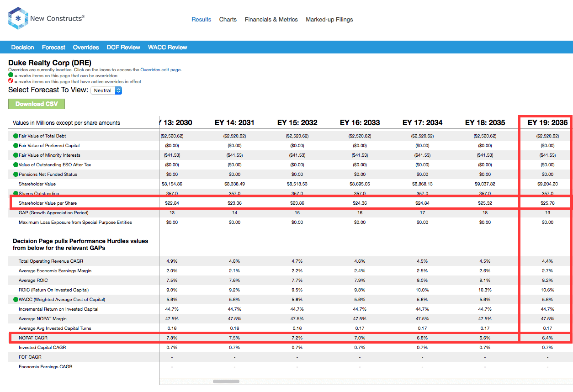Click the 4.4% Total Operating Revenue CAGR cell
573x392 pixels.
(x=547, y=261)
